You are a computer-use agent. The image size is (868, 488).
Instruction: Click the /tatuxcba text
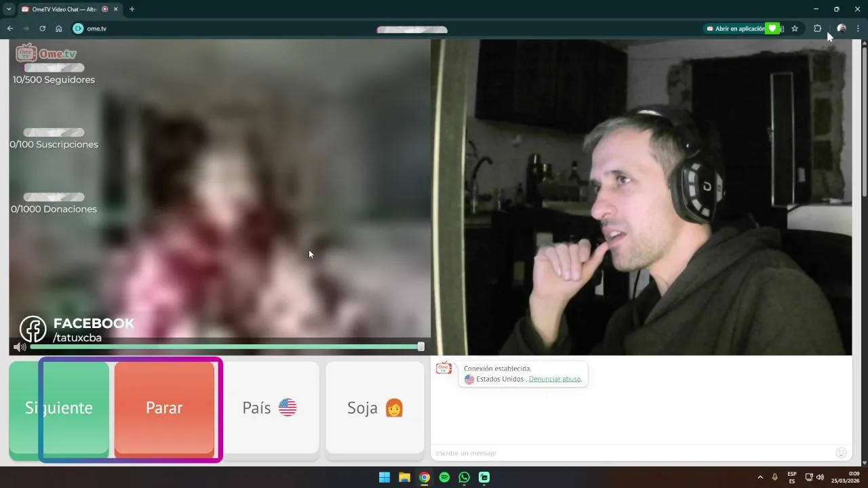77,338
